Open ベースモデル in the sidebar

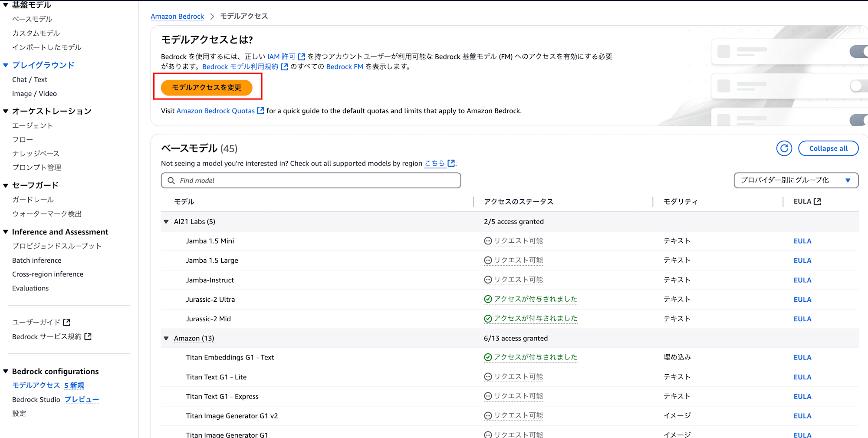pyautogui.click(x=32, y=19)
